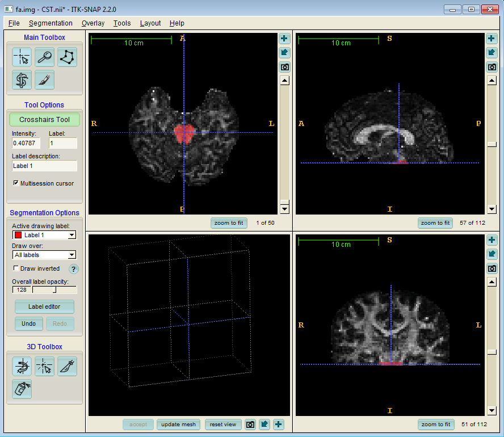This screenshot has height=437, width=504.
Task: Click zoom to fit under sagittal view
Action: (435, 223)
